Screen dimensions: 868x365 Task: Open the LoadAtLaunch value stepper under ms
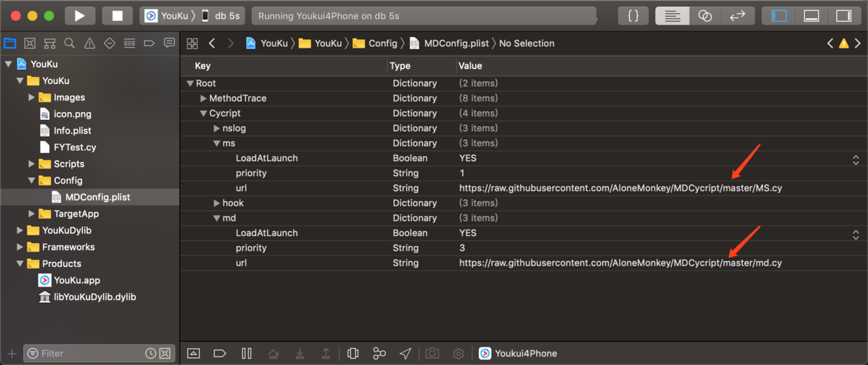[855, 158]
